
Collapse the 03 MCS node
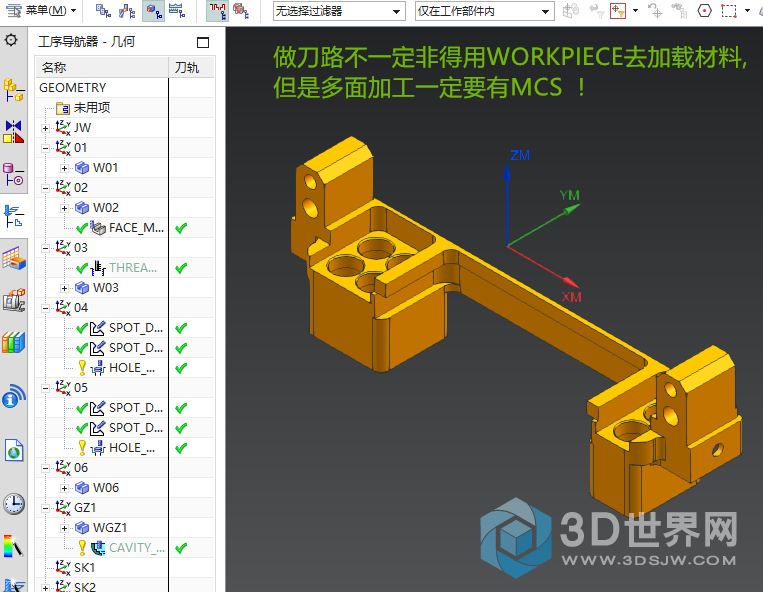45,249
